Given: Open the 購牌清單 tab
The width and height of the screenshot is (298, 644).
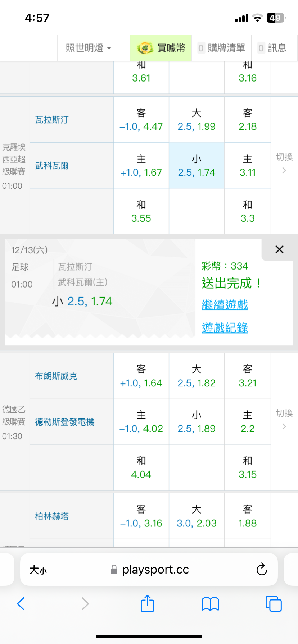Looking at the screenshot, I should click(x=222, y=48).
